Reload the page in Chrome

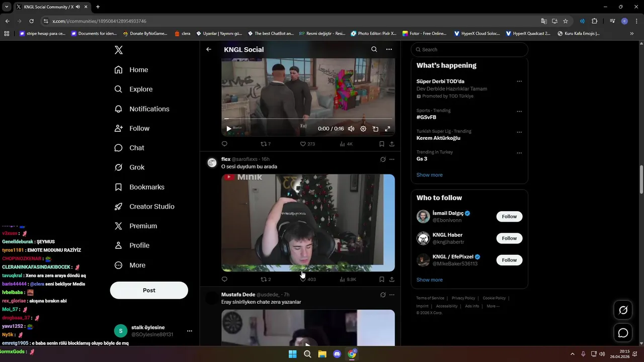coord(31,21)
